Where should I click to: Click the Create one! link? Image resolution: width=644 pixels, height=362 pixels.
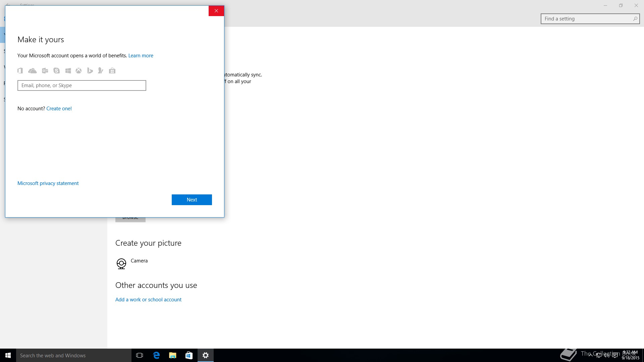point(59,109)
